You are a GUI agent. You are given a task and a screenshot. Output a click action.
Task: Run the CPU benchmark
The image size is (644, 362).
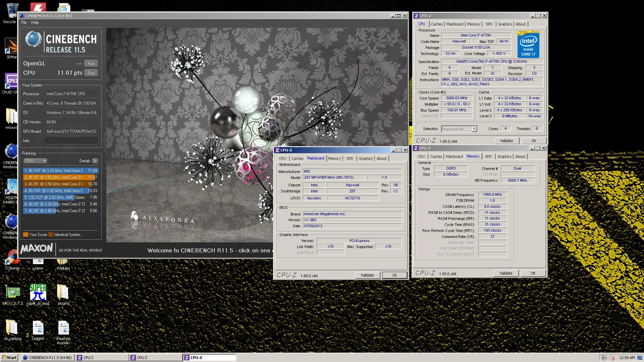[91, 73]
